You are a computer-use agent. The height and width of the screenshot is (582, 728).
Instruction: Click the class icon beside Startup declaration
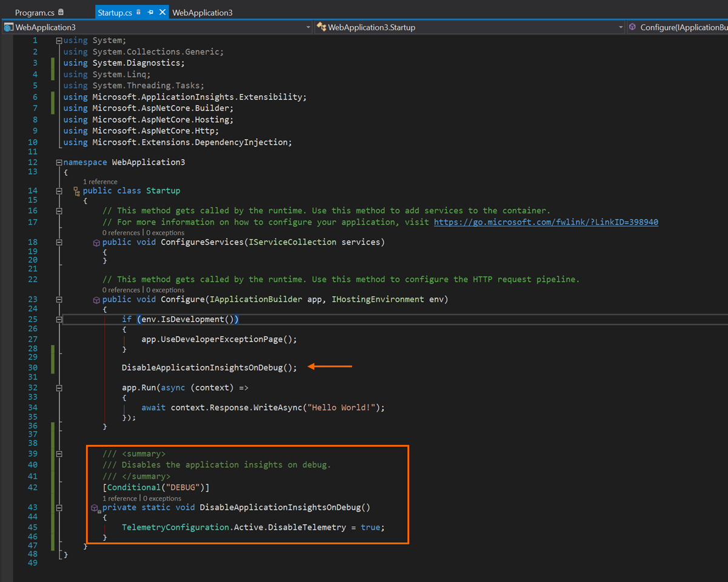point(77,191)
